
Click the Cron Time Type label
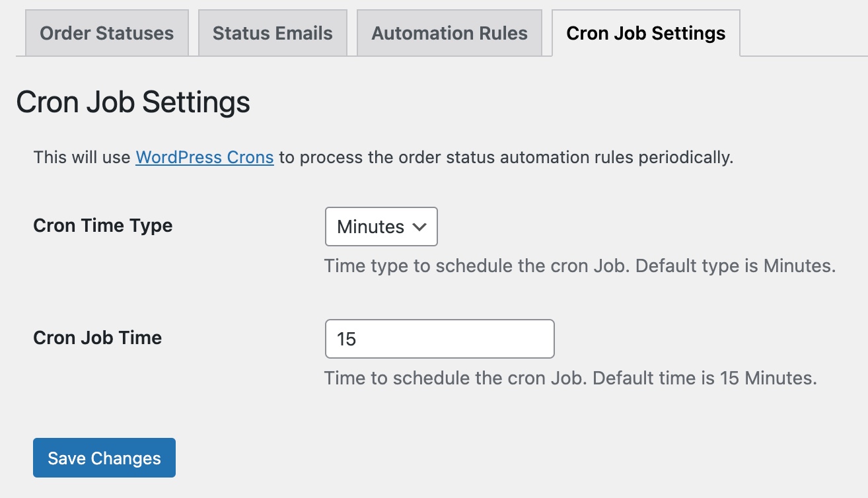tap(102, 225)
